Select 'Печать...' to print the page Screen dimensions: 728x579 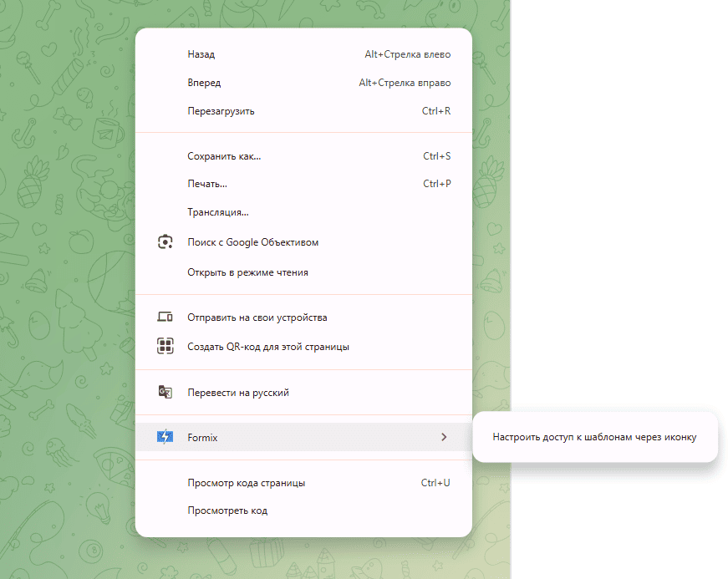[208, 184]
